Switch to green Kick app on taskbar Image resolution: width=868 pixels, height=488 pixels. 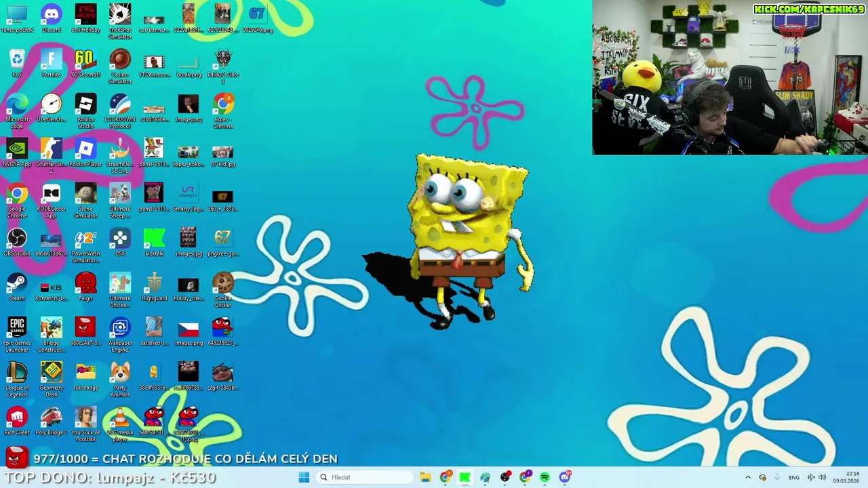coord(465,477)
